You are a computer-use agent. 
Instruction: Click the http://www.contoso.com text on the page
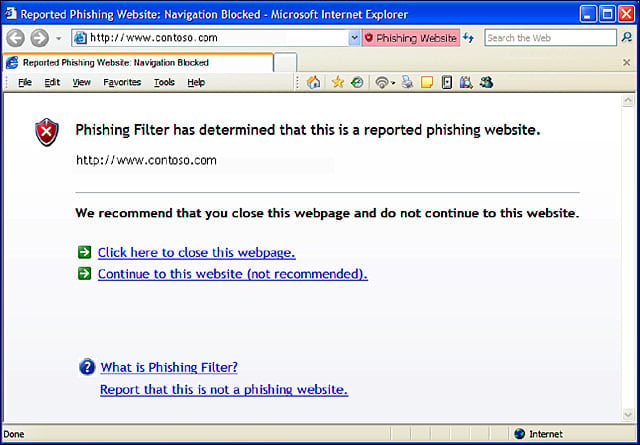click(147, 160)
